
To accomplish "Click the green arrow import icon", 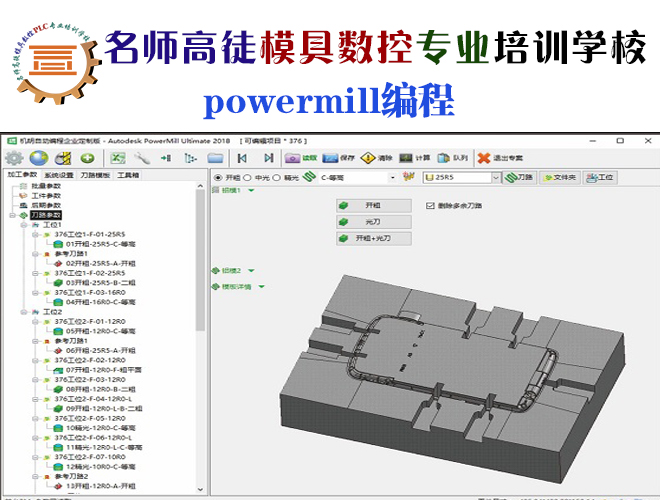I will click(x=166, y=158).
